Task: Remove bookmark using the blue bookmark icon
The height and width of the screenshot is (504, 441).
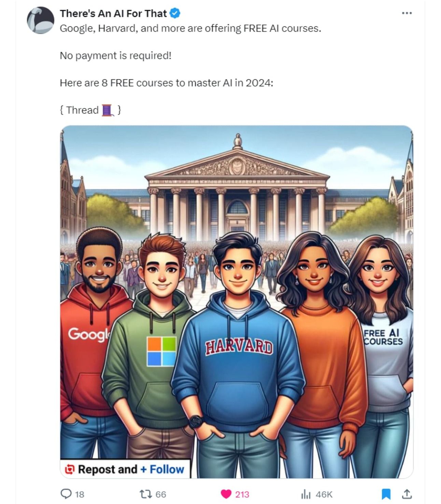Action: coord(386,494)
